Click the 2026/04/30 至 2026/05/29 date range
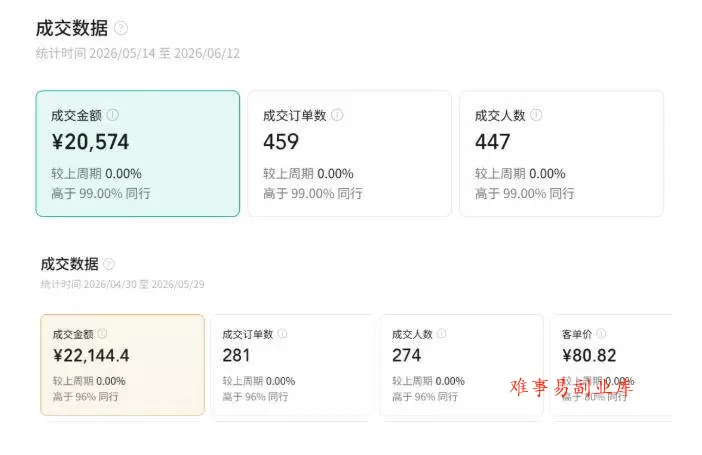This screenshot has height=455, width=702. tap(144, 284)
